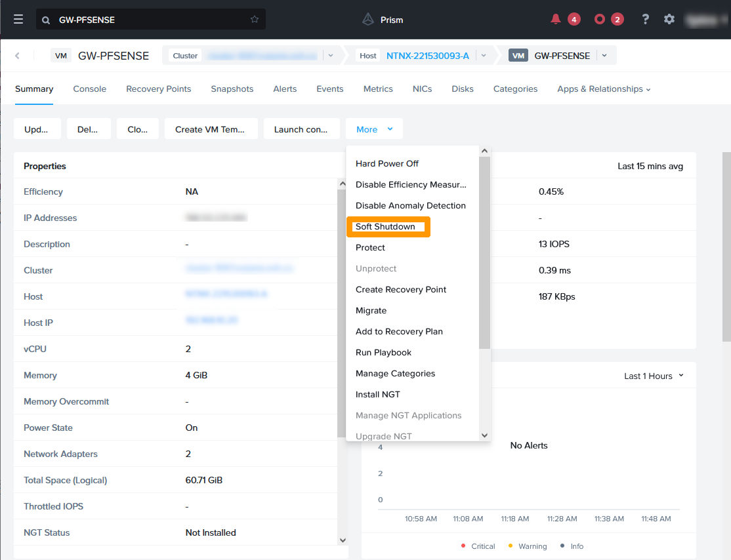Image resolution: width=731 pixels, height=560 pixels.
Task: Open the settings gear
Action: [x=669, y=20]
